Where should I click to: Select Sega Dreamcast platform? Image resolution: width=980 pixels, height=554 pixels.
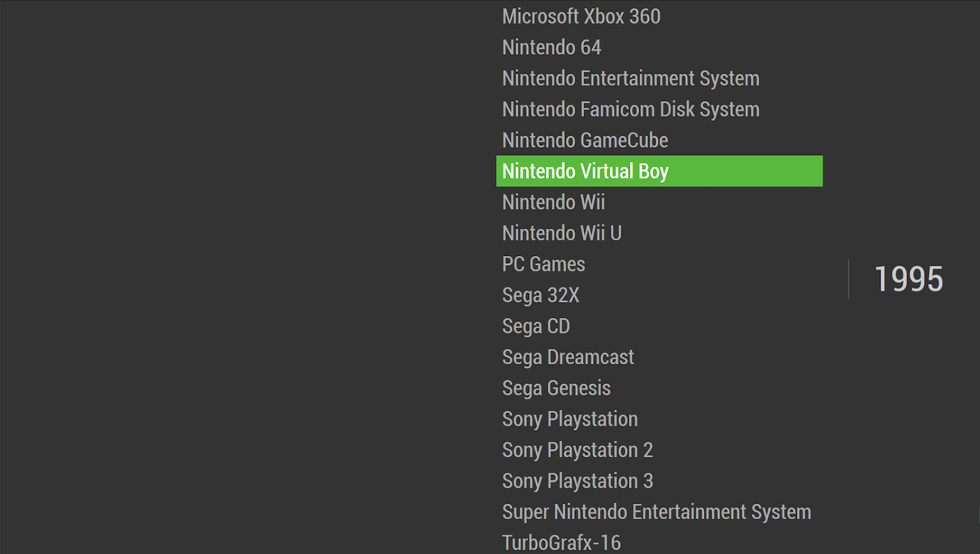pos(568,357)
